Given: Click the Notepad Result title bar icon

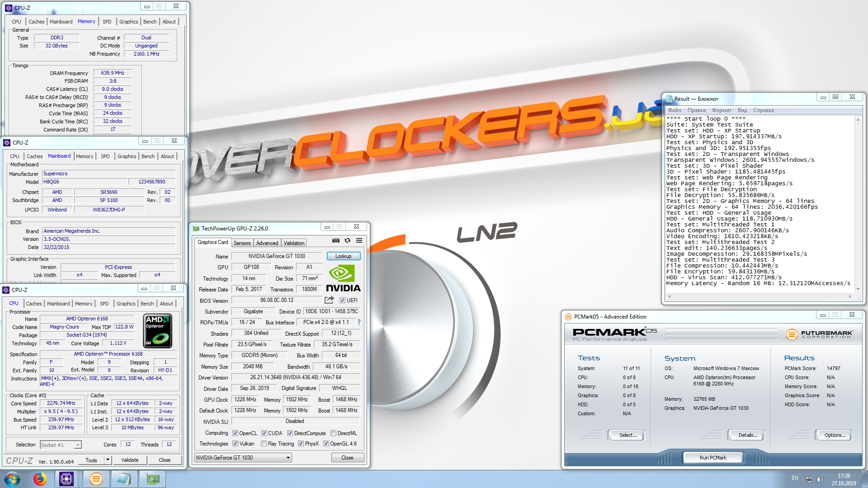Looking at the screenshot, I should coord(669,99).
